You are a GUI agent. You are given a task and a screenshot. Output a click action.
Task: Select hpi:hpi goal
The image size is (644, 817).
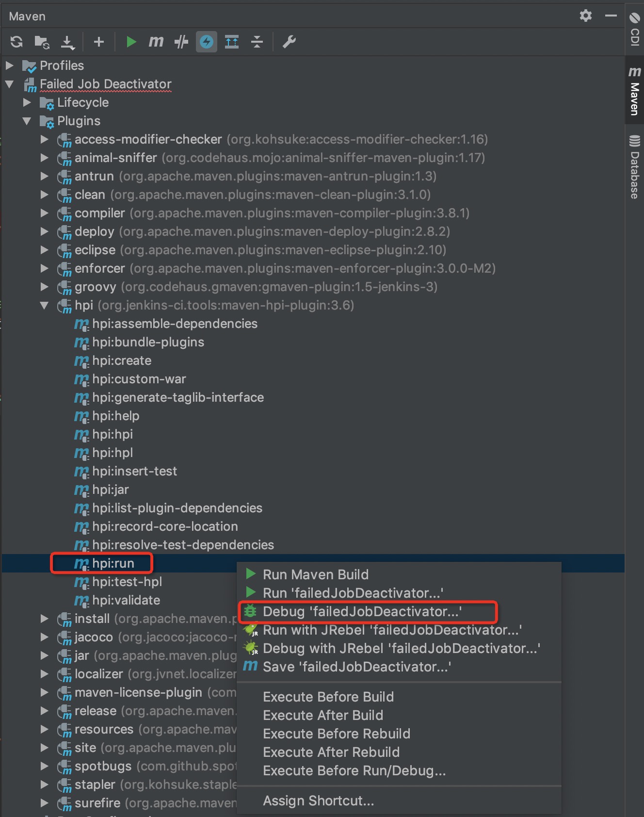click(103, 434)
